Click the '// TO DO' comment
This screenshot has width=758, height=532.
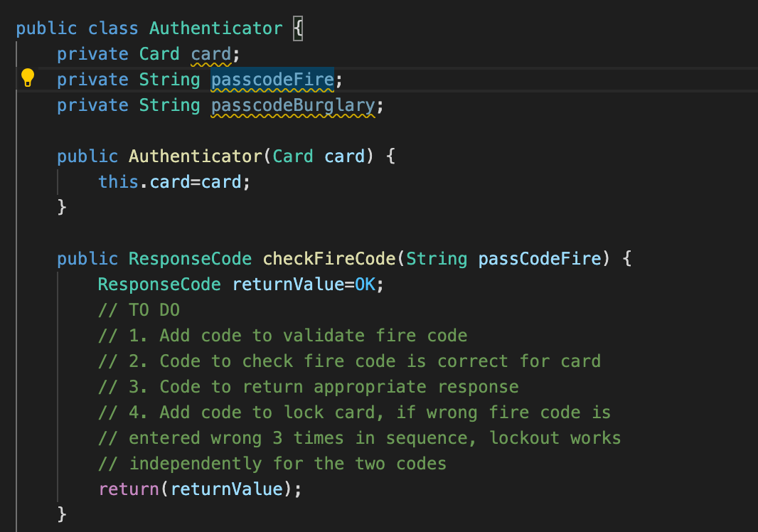139,310
